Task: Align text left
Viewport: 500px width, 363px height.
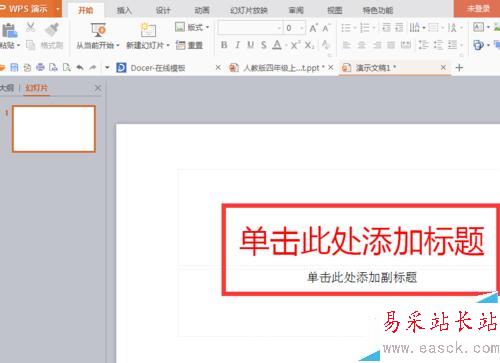Action: click(x=347, y=45)
